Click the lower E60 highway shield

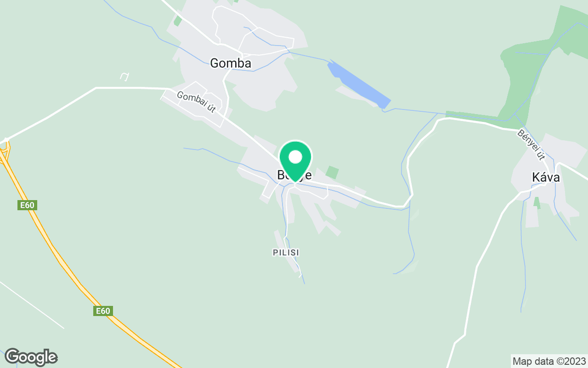pos(103,311)
